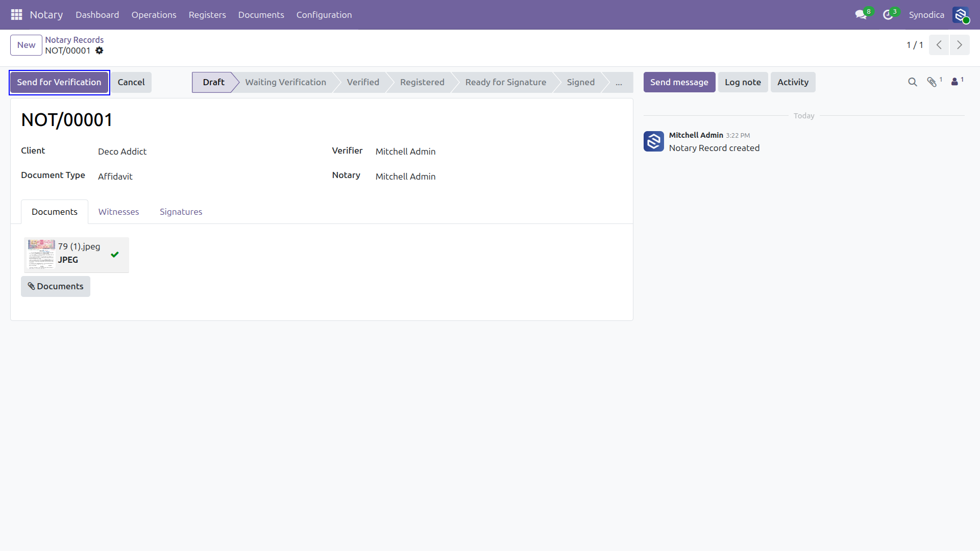The image size is (980, 551).
Task: Click green checkmark on uploaded file
Action: pyautogui.click(x=115, y=255)
